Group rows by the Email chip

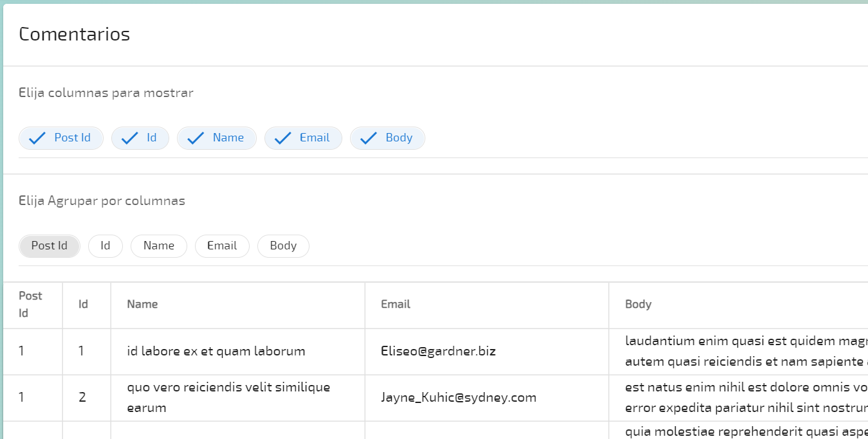pos(222,246)
